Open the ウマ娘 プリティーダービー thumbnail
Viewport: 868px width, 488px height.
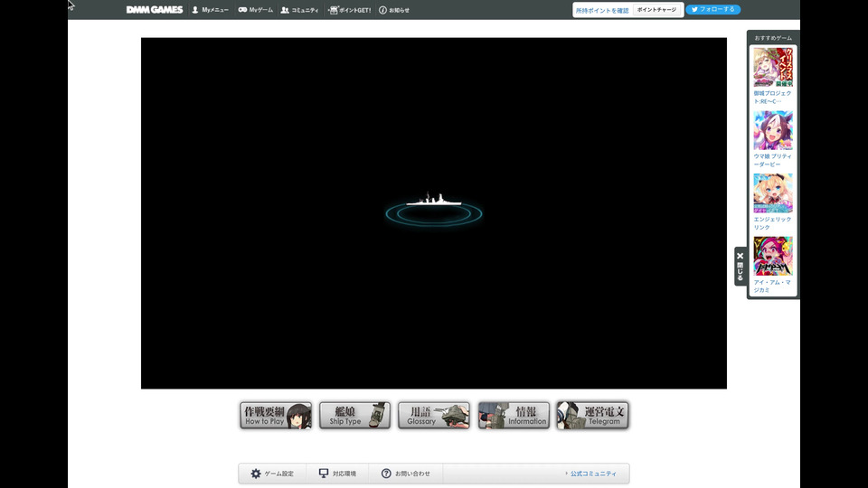773,130
